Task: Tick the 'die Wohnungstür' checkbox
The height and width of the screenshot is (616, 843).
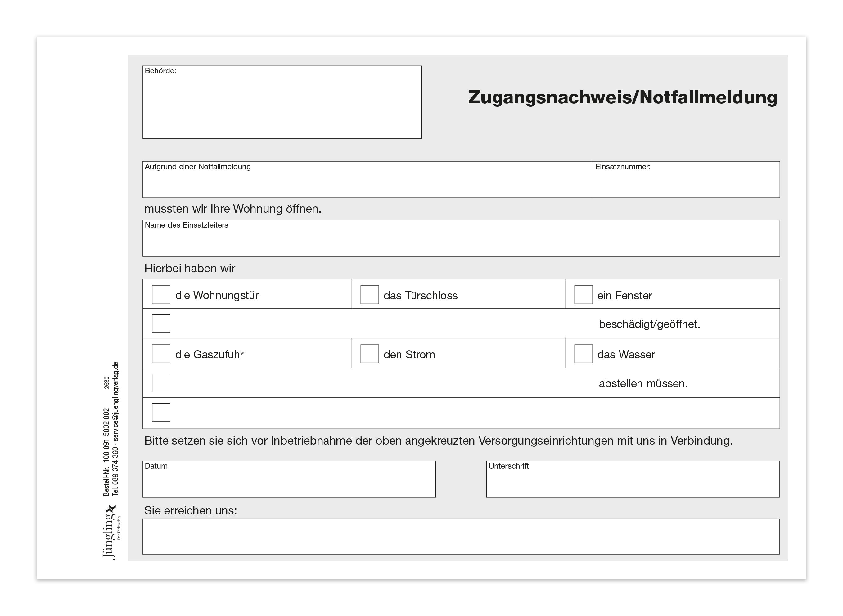Action: (161, 295)
